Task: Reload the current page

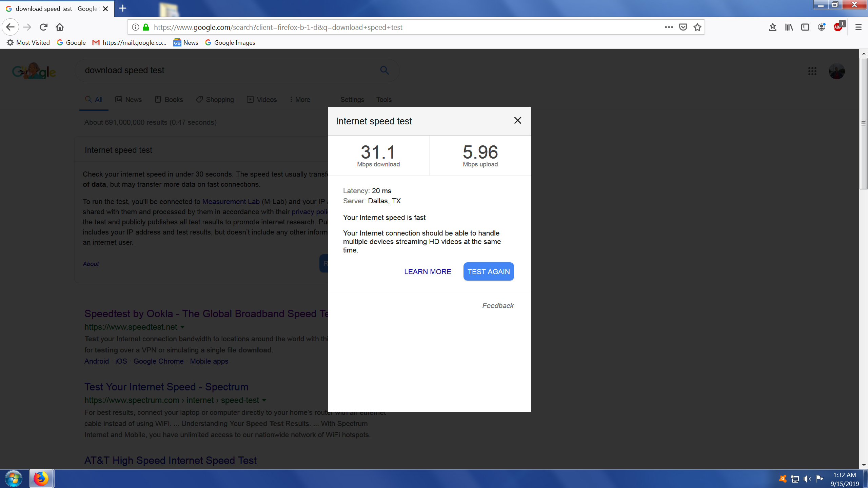Action: [43, 27]
